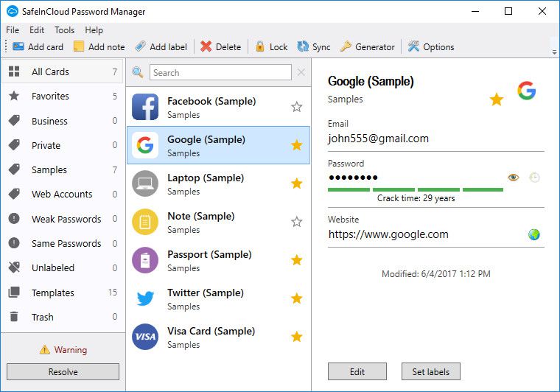This screenshot has width=560, height=392.
Task: Toggle favorite star on Facebook (Sample)
Action: point(297,107)
